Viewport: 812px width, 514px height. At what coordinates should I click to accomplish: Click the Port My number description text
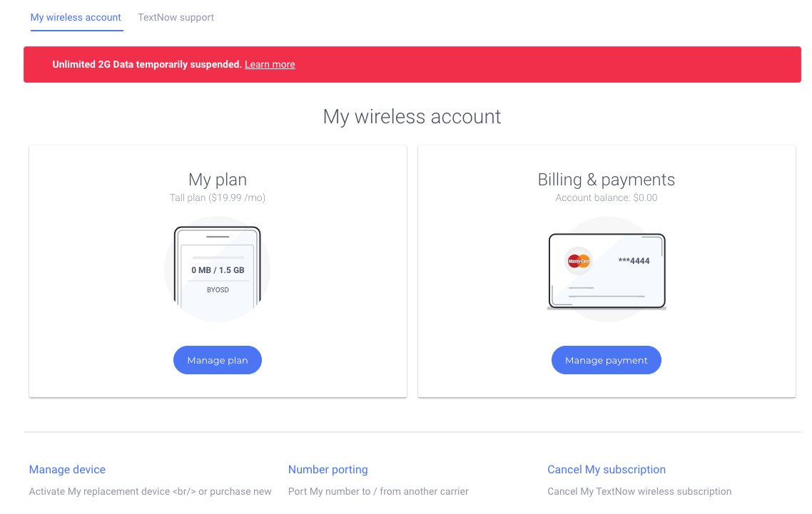(378, 491)
